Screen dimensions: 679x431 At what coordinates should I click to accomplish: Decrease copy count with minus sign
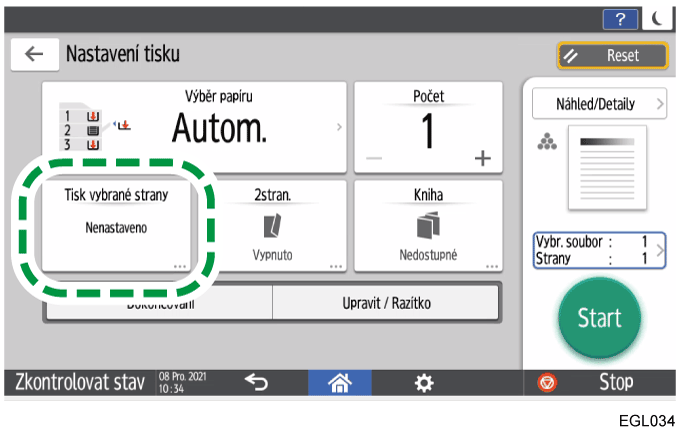[x=372, y=159]
